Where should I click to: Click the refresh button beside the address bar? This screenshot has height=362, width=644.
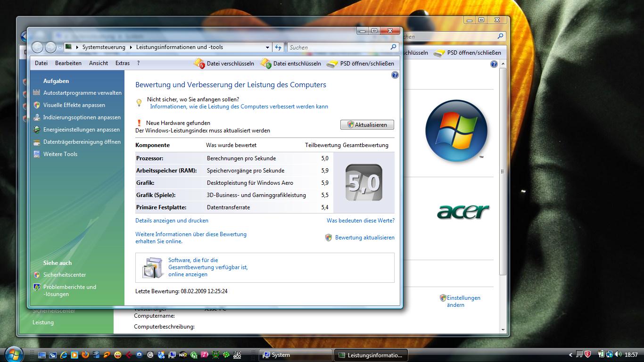pos(278,47)
